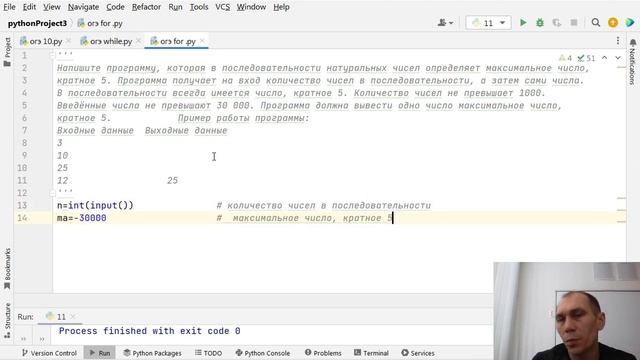Open the Window menu

pyautogui.click(x=251, y=7)
